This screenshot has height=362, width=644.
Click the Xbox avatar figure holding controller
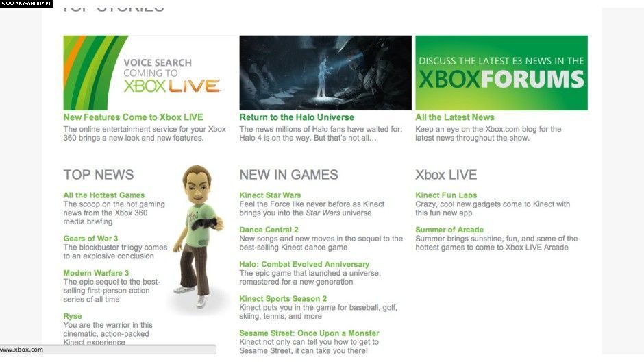pyautogui.click(x=199, y=237)
